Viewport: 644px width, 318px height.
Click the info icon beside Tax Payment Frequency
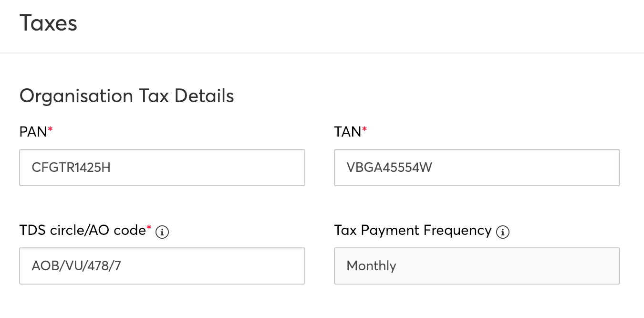pos(503,233)
